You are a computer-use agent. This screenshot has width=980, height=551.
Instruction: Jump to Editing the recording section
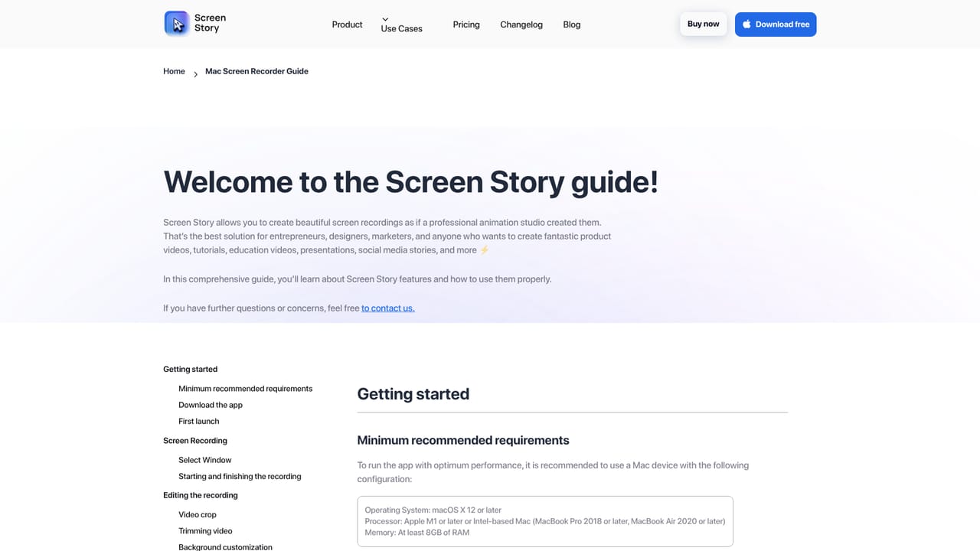pos(201,495)
